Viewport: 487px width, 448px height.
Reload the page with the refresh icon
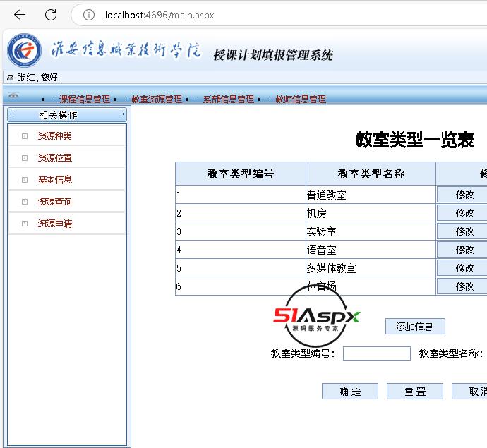click(x=51, y=15)
